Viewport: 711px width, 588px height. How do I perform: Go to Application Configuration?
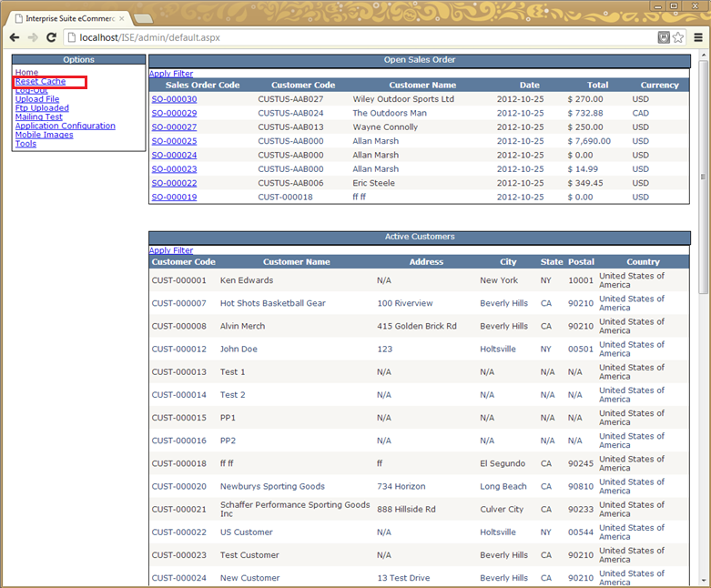[x=65, y=126]
